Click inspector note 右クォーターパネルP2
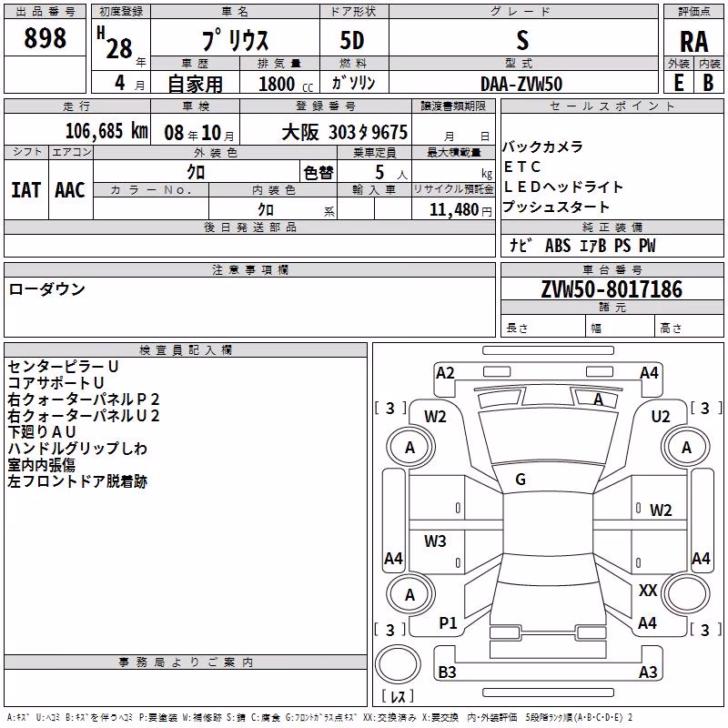 (84, 399)
